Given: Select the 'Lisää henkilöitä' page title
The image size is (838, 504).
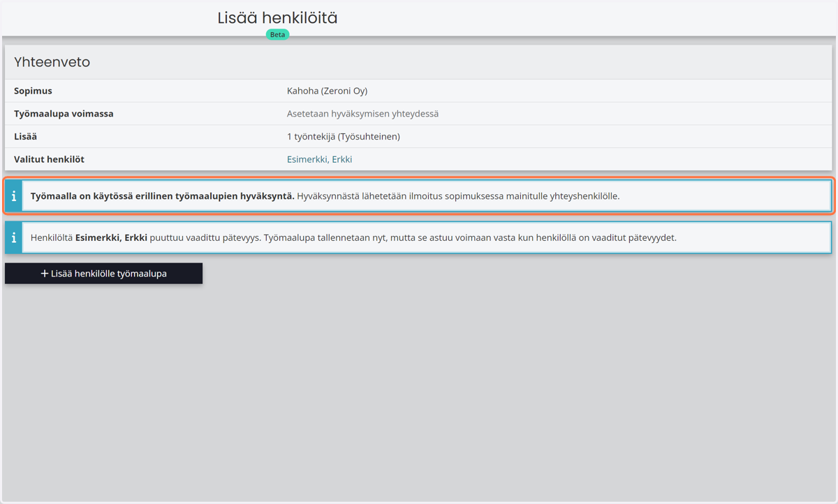Looking at the screenshot, I should pos(277,18).
